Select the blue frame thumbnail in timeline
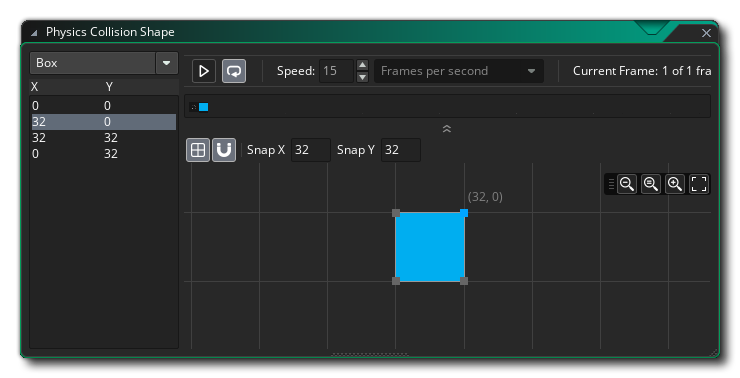The image size is (740, 378). click(203, 107)
